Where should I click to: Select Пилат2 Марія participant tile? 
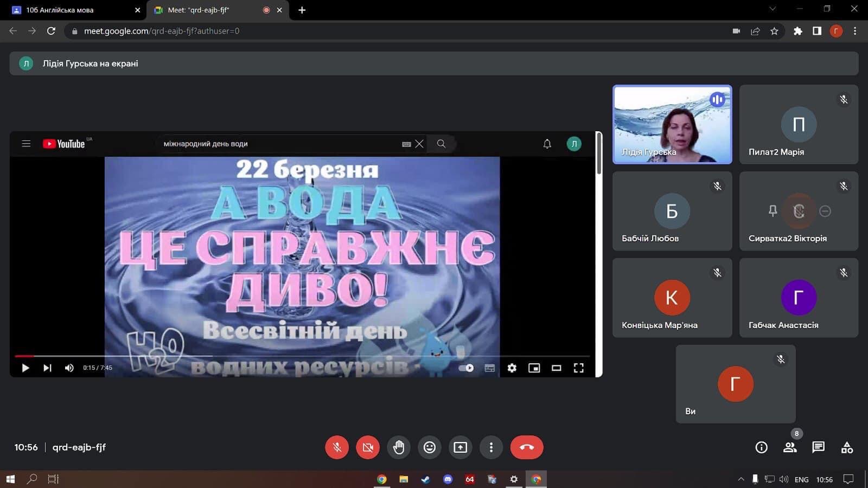[x=799, y=124]
